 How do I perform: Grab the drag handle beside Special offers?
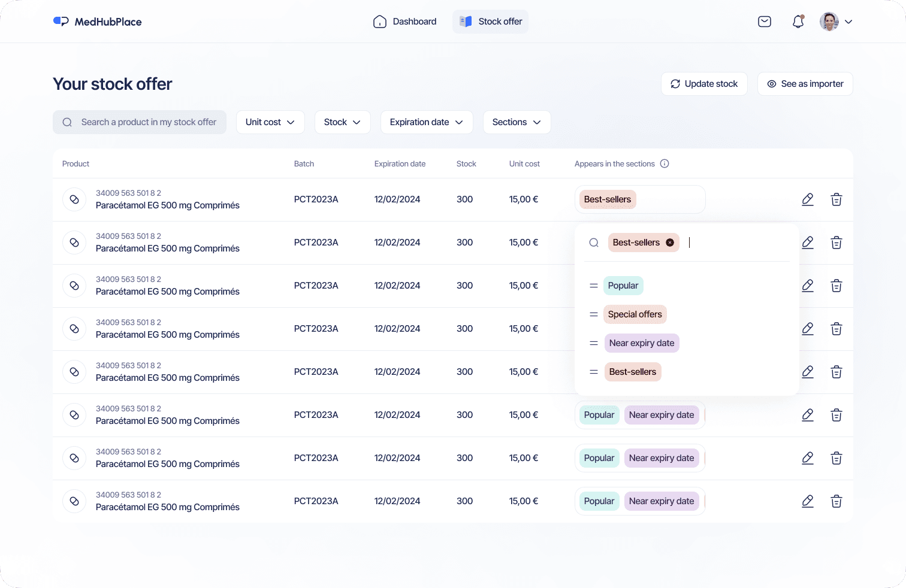coord(594,314)
